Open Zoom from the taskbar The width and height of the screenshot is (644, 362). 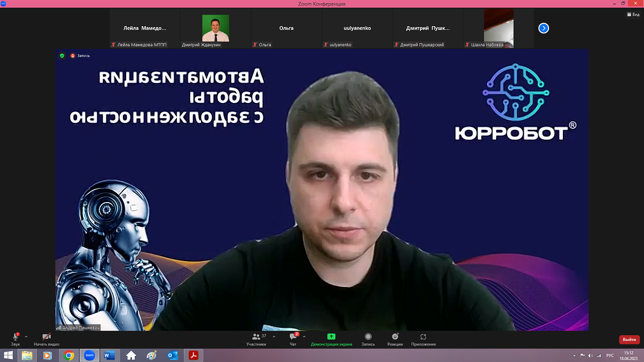[x=89, y=355]
